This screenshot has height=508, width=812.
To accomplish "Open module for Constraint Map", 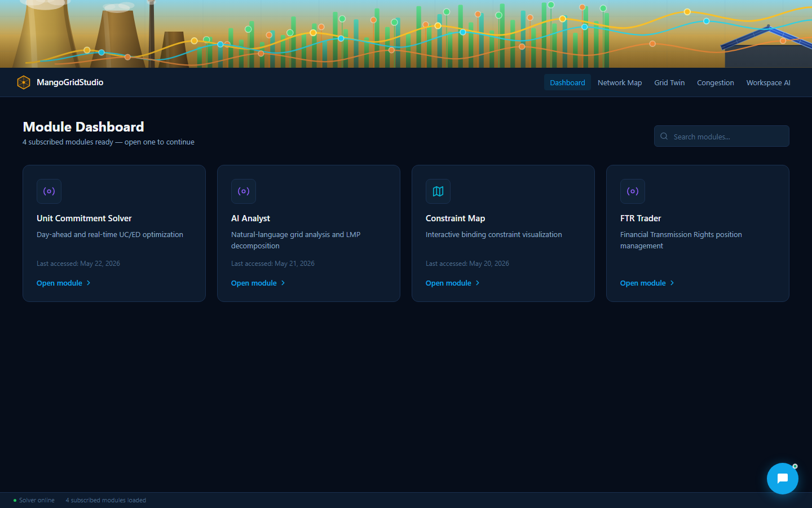I will click(453, 283).
